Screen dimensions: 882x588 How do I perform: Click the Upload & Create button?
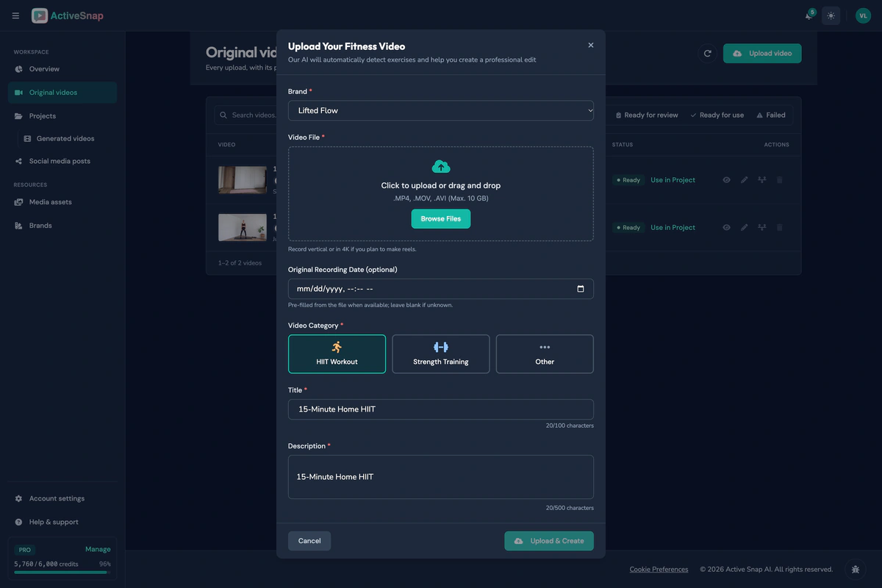pyautogui.click(x=549, y=541)
